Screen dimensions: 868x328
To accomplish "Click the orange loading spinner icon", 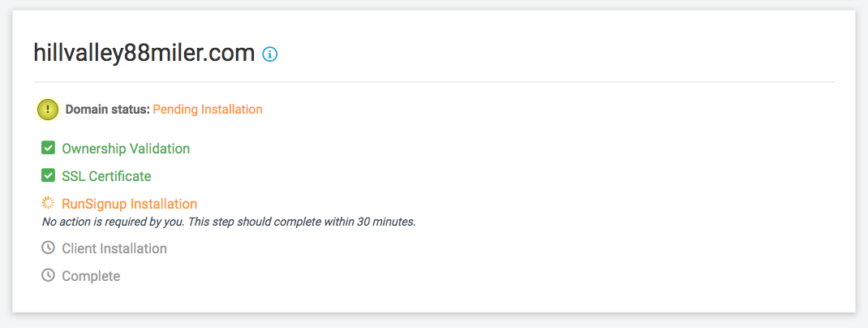I will coord(48,203).
